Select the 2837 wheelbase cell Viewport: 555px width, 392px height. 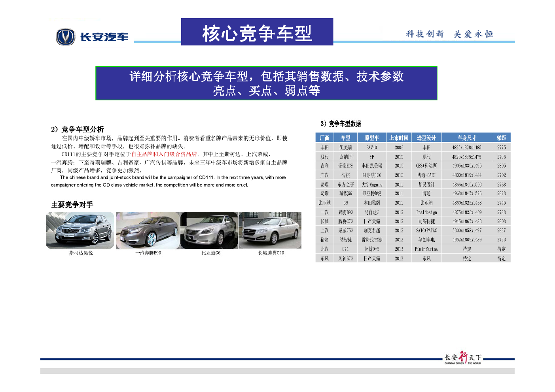[x=502, y=230]
